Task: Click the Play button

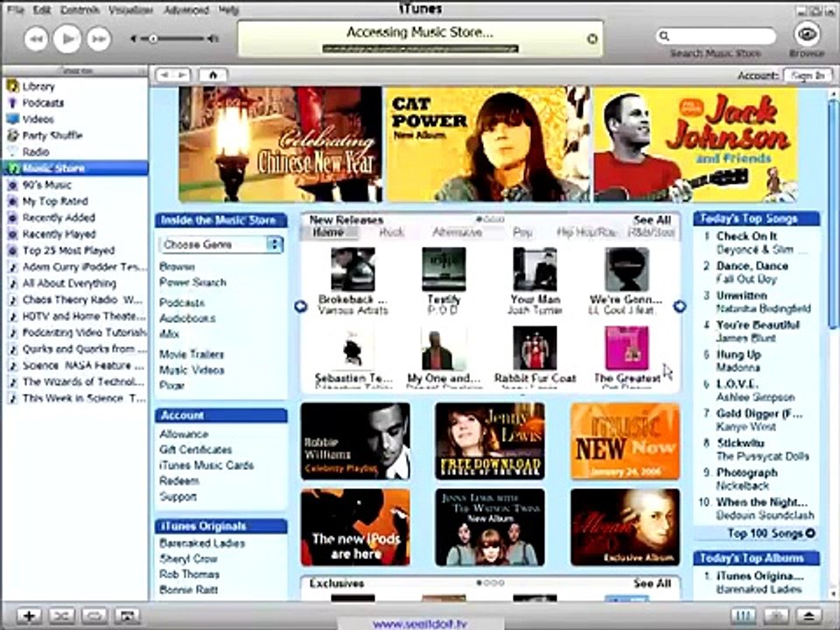Action: 67,38
